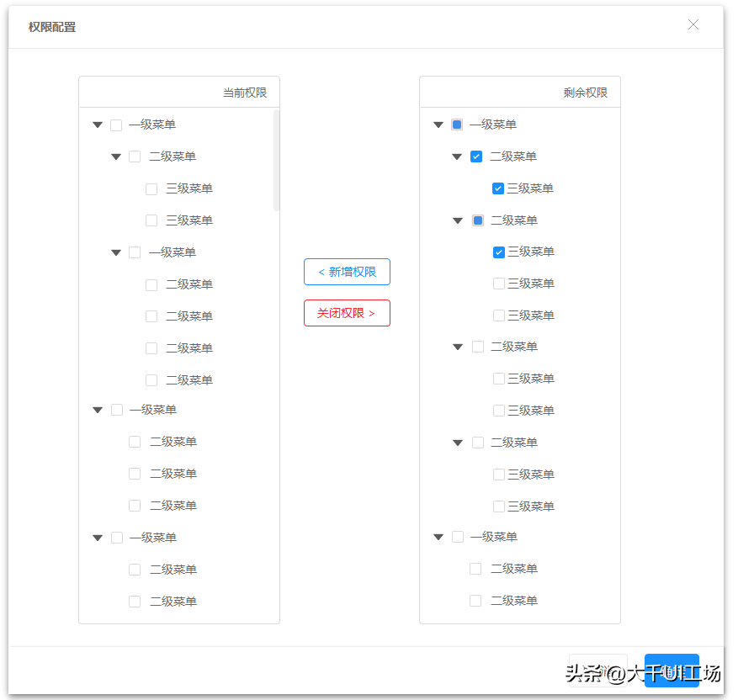Collapse third 二级菜单 arrow in 剩余权限 panel
The image size is (738, 700).
point(458,347)
